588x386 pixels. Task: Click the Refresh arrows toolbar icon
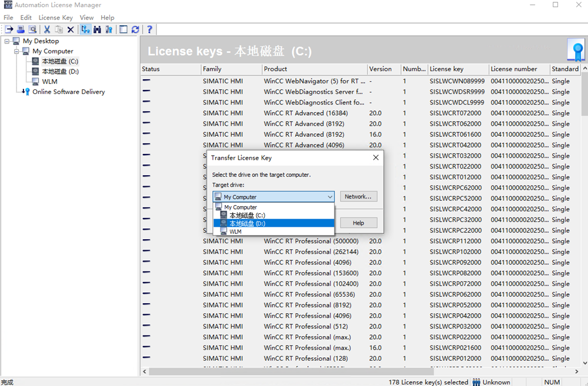pyautogui.click(x=135, y=29)
